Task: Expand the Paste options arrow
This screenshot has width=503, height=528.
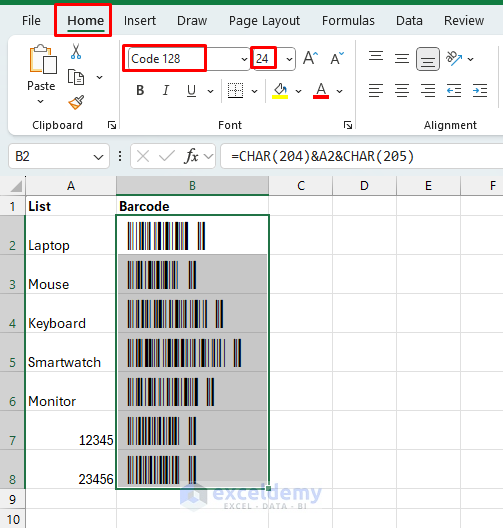Action: (40, 101)
